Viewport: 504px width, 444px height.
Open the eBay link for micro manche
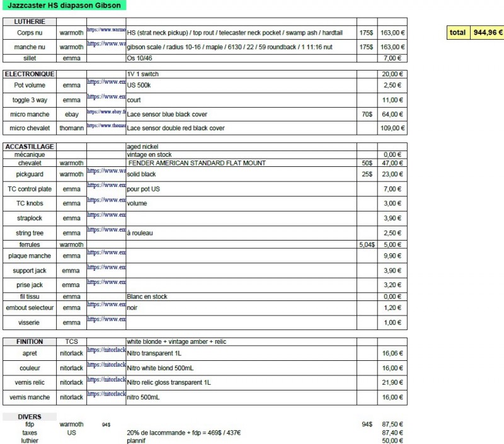coord(106,111)
